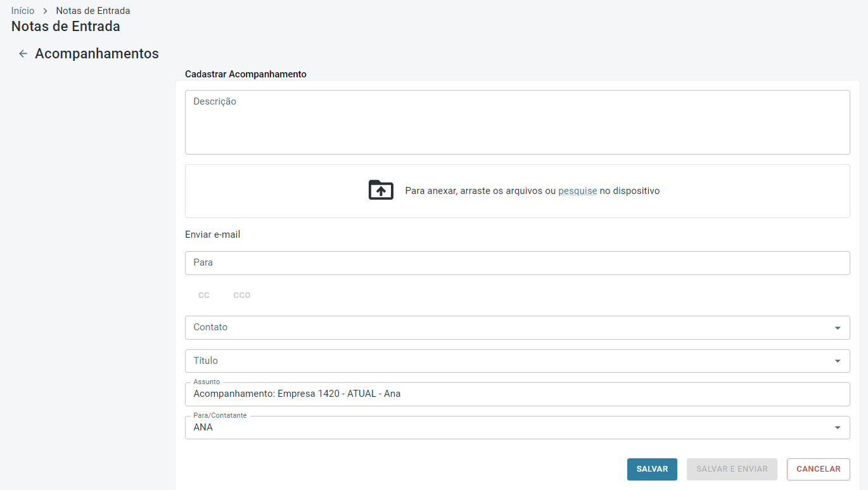Screen dimensions: 868x490
Task: Open the Para/Contatante dropdown arrow
Action: click(838, 428)
